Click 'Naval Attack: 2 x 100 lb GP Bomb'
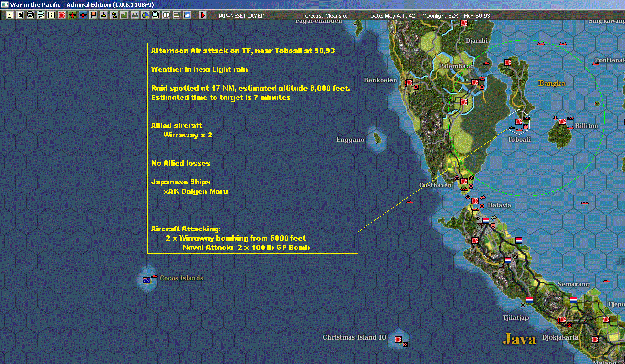 [246, 247]
